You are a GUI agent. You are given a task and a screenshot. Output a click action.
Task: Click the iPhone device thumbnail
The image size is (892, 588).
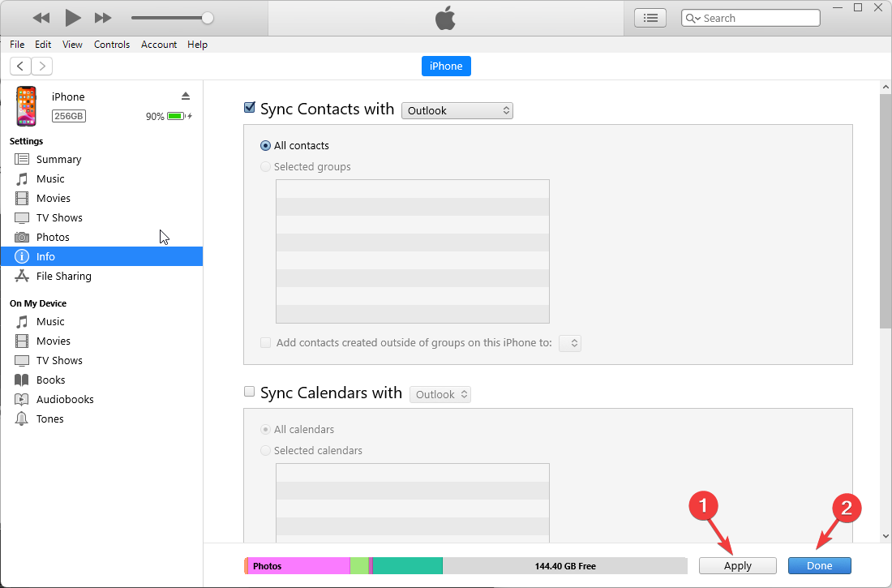pos(26,106)
